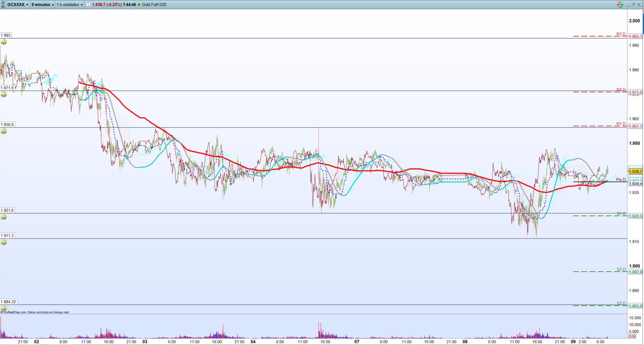The width and height of the screenshot is (644, 345).
Task: Click the Piv D pivot label
Action: (621, 180)
